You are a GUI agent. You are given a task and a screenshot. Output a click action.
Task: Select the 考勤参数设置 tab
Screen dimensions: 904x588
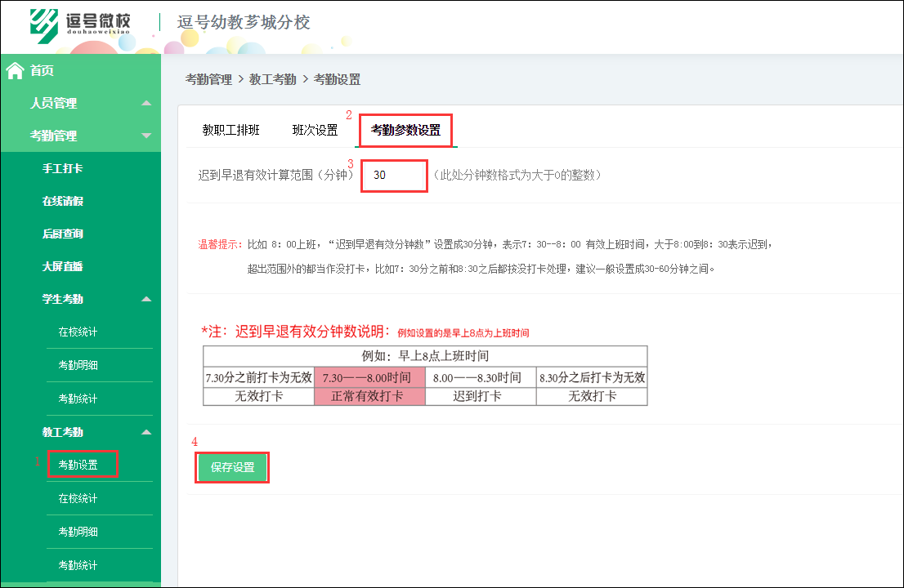point(405,129)
